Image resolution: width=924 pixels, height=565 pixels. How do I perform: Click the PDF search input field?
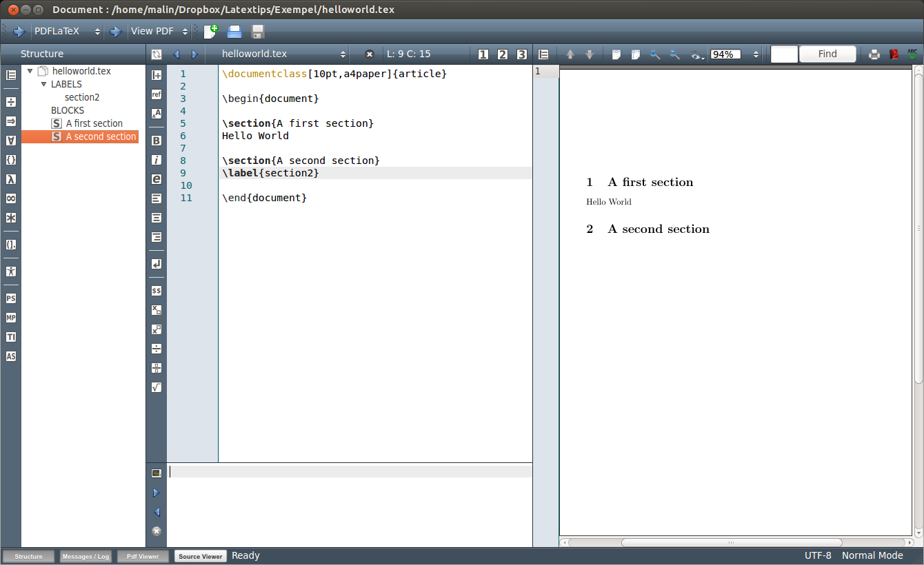784,54
